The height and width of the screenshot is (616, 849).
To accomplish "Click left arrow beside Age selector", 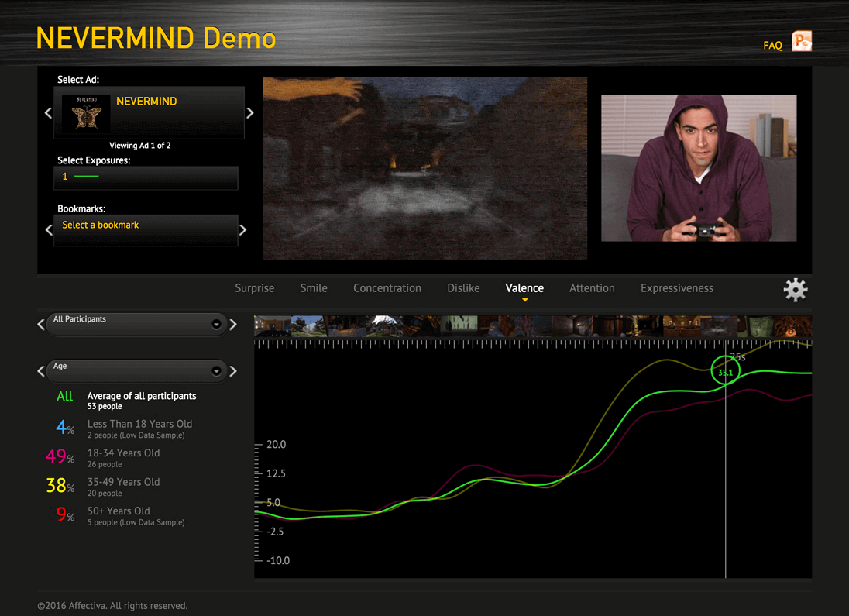I will click(x=40, y=371).
